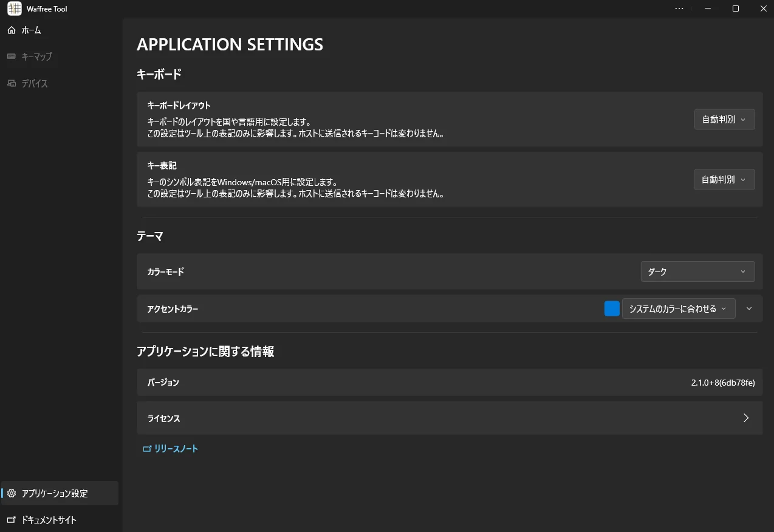774x532 pixels.
Task: Open the リリースノート link
Action: point(176,449)
